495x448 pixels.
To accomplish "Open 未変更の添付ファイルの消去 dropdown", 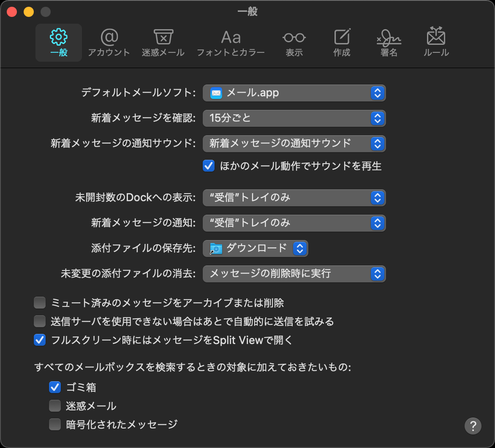I will [294, 274].
